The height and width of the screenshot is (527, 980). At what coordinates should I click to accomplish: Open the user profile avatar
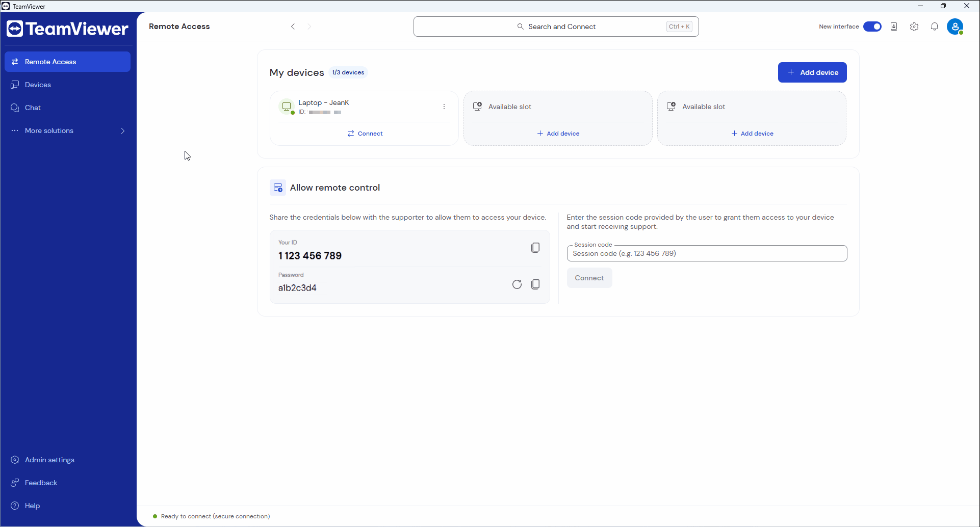[x=955, y=27]
